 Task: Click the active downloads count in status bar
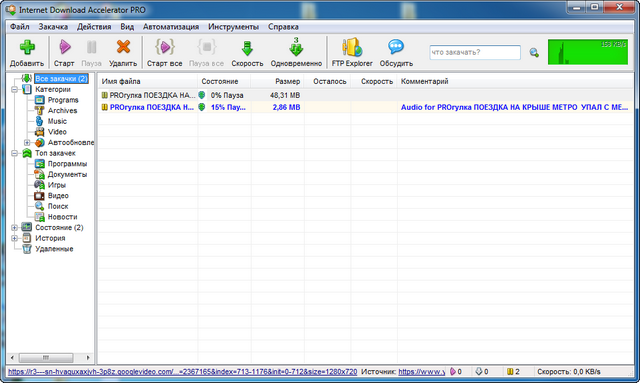click(x=456, y=372)
